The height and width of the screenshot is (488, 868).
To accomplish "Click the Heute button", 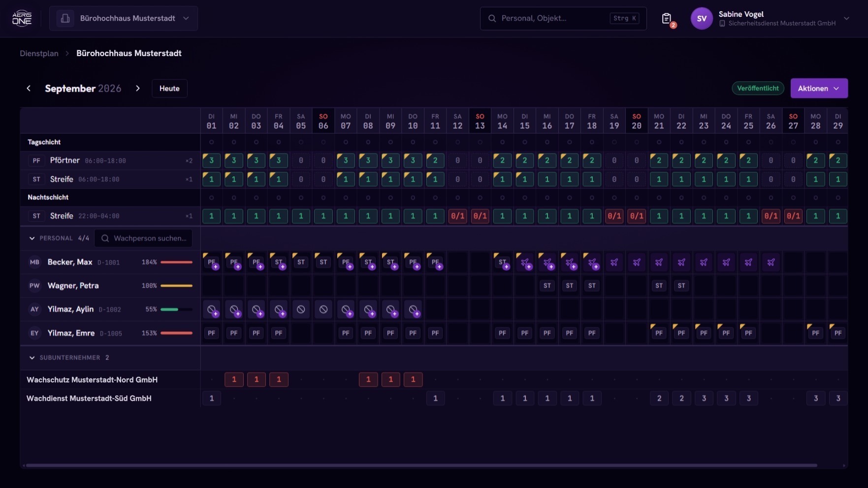I will tap(169, 88).
